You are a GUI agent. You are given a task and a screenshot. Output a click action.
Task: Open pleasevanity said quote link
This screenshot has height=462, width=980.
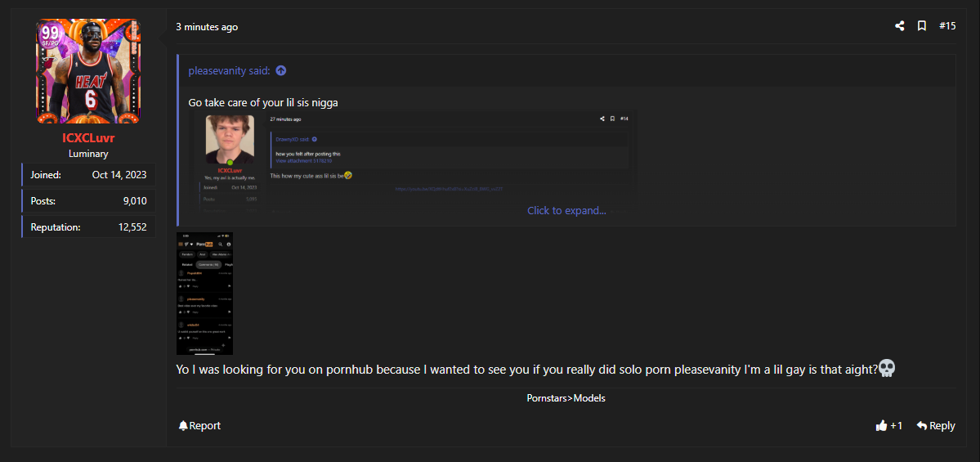pyautogui.click(x=230, y=70)
